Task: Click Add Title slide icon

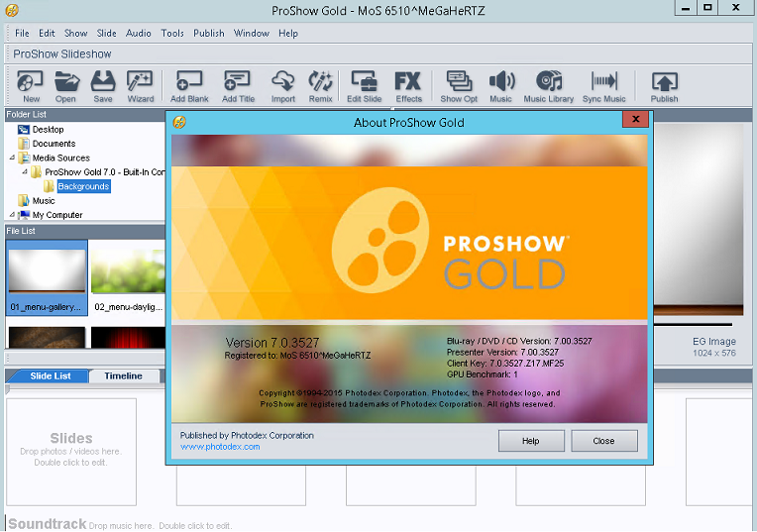Action: (x=238, y=86)
